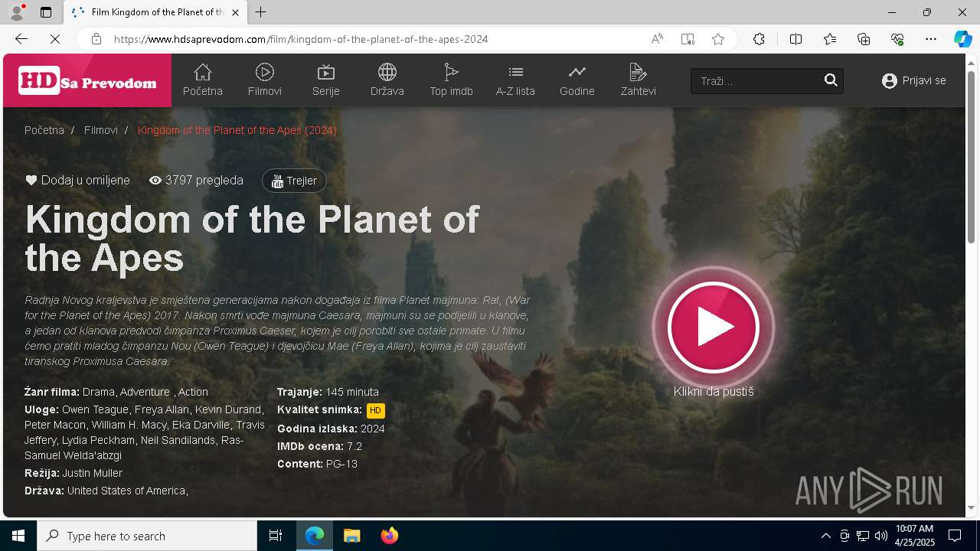
Task: Click the big play button
Action: click(x=714, y=328)
